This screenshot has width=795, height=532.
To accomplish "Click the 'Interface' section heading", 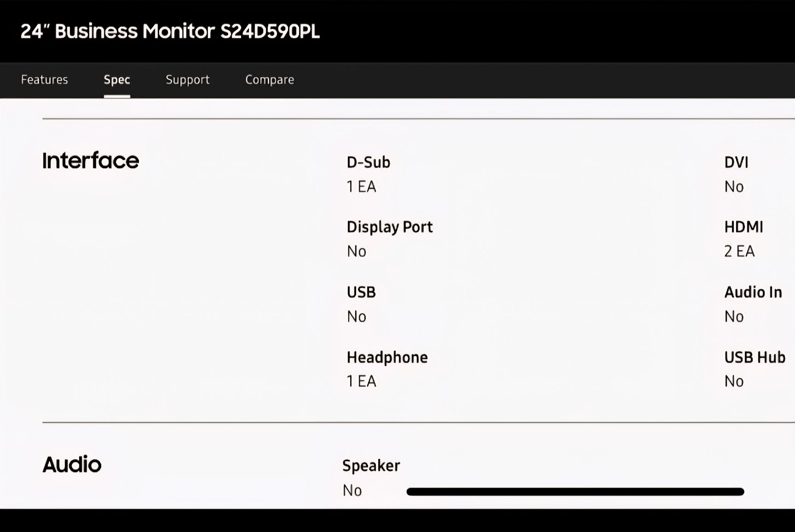I will [91, 160].
